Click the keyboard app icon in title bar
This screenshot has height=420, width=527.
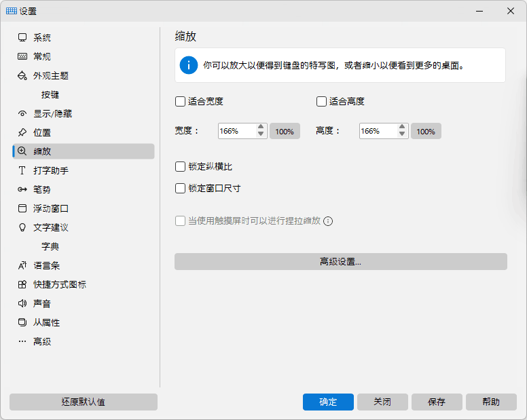(x=11, y=11)
